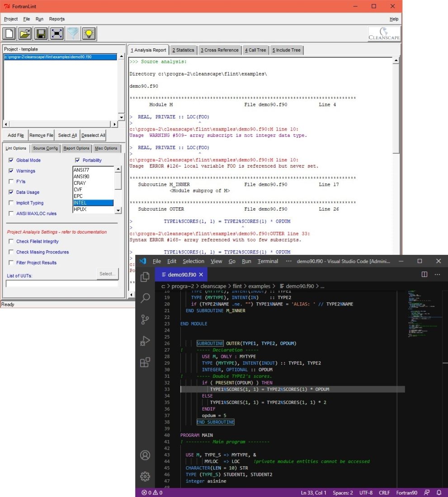
Task: Close the demo90.f90 editor tab
Action: (201, 275)
